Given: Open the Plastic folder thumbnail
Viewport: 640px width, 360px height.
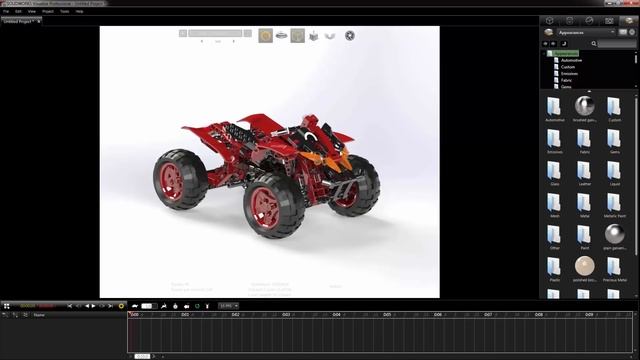Looking at the screenshot, I should click(x=554, y=267).
